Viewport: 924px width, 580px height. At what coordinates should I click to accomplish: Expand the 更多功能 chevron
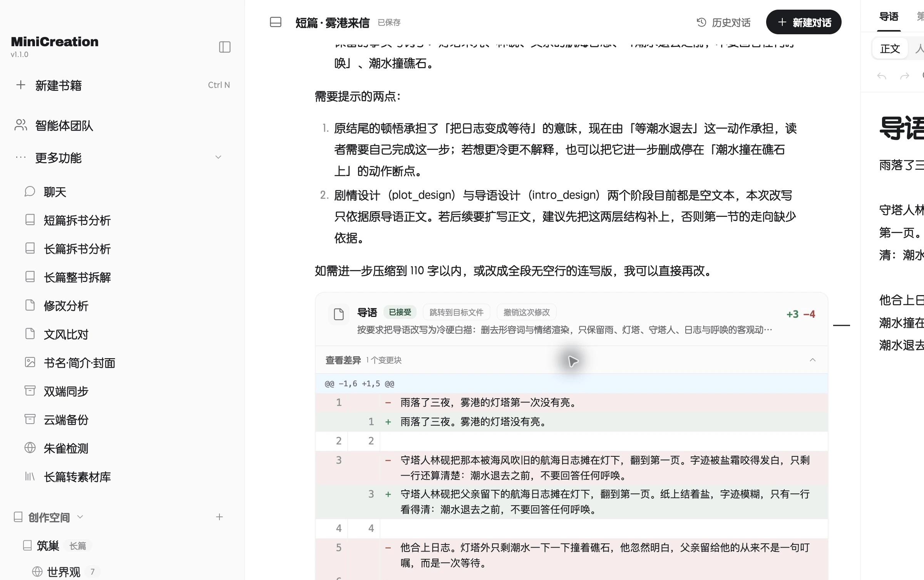click(x=218, y=157)
